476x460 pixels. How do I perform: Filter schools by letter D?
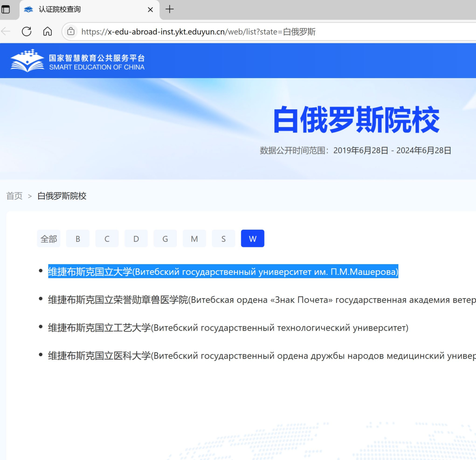tap(136, 239)
